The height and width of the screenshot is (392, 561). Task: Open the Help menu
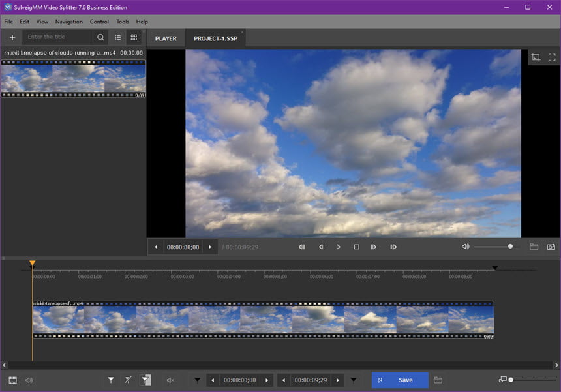pos(142,22)
